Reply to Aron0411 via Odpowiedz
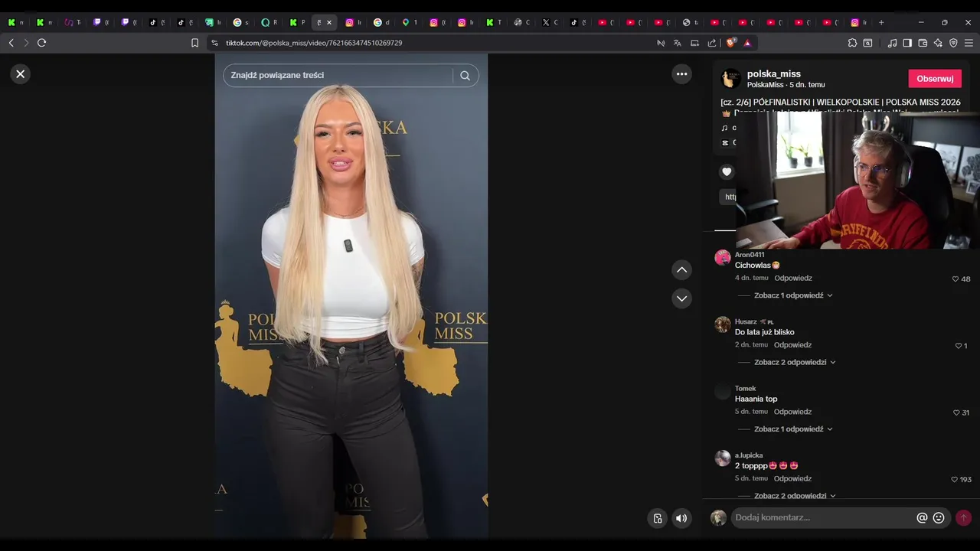This screenshot has height=551, width=980. pos(793,279)
